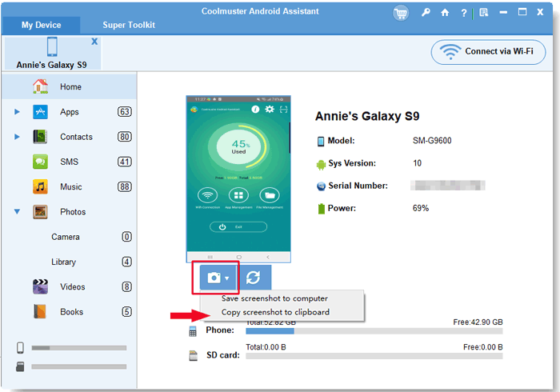This screenshot has height=392, width=560.
Task: Click the scan icon in phone preview
Action: [283, 110]
